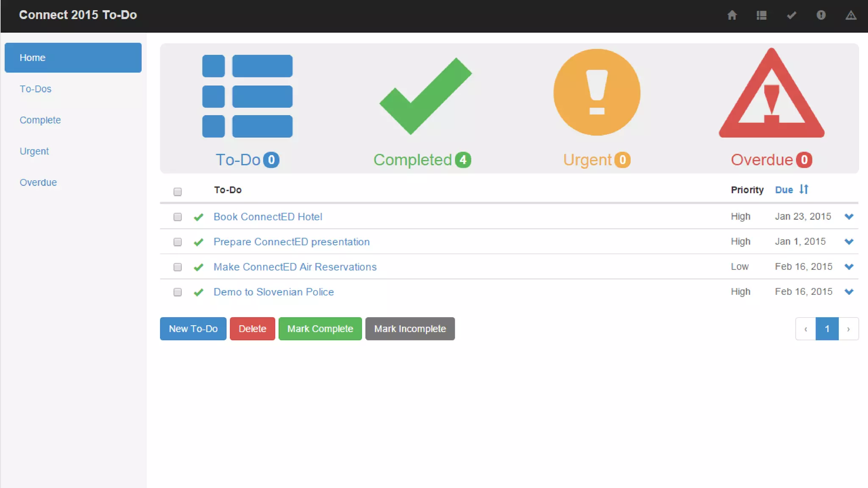Expand the Make ConnectED Air Reservations chevron
Image resolution: width=868 pixels, height=488 pixels.
(x=849, y=266)
